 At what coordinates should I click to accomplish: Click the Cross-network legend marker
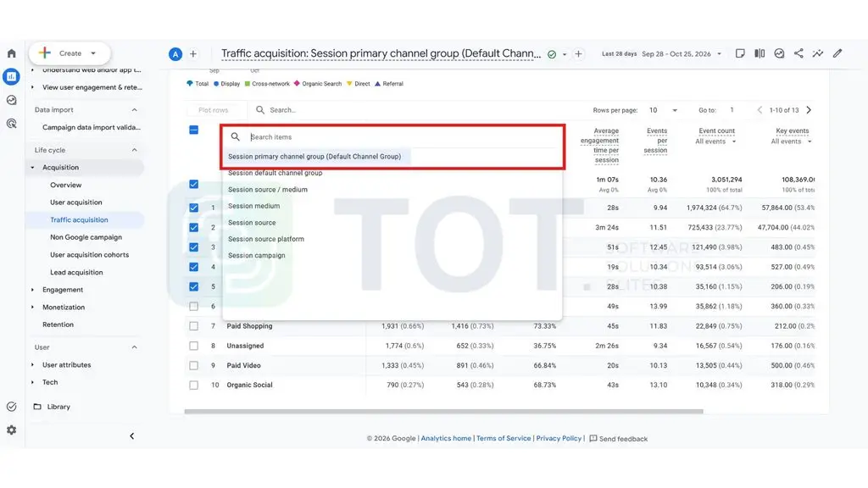point(248,84)
